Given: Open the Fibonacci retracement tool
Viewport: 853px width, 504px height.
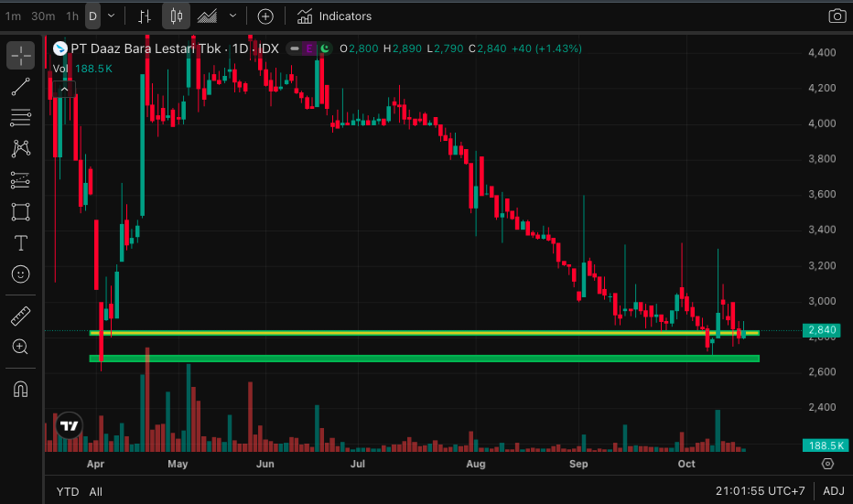Looking at the screenshot, I should tap(21, 117).
